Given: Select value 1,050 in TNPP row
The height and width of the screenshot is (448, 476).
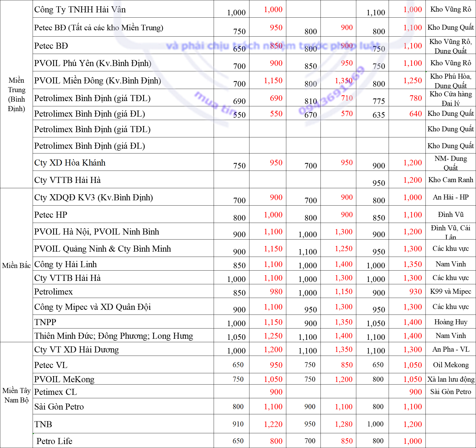Looking at the screenshot, I should coord(376,323).
